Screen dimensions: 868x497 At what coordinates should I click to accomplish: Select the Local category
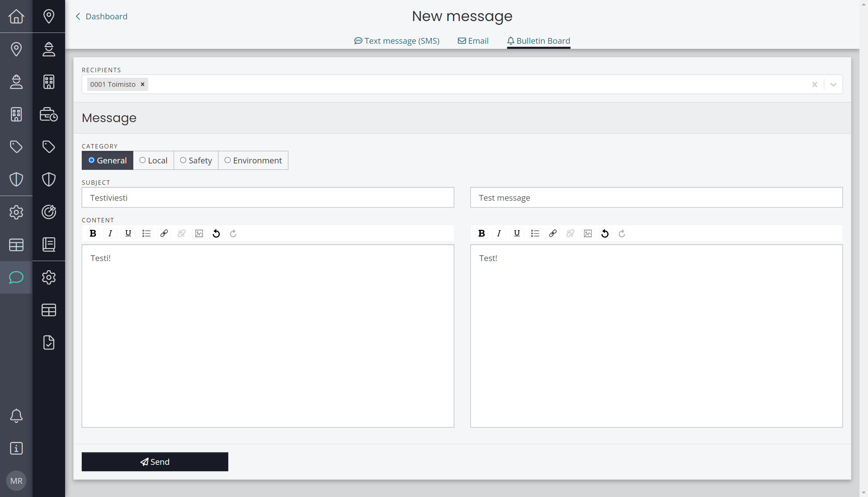[x=153, y=160]
